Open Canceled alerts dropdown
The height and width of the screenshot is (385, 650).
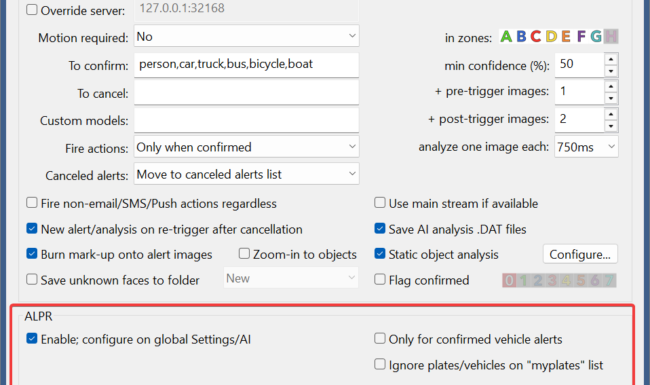click(246, 174)
